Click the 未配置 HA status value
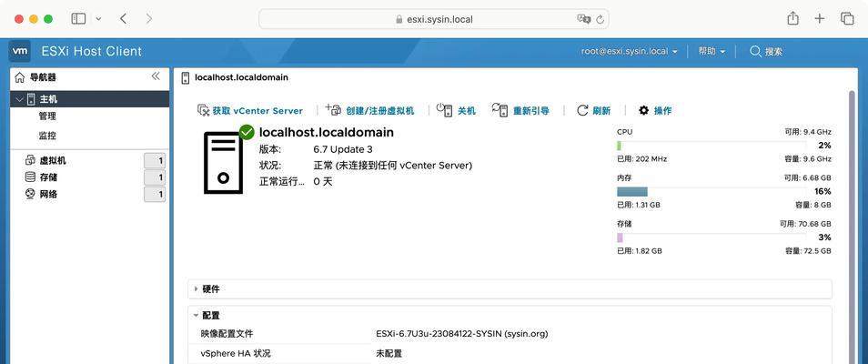This screenshot has height=364, width=868. tap(389, 353)
